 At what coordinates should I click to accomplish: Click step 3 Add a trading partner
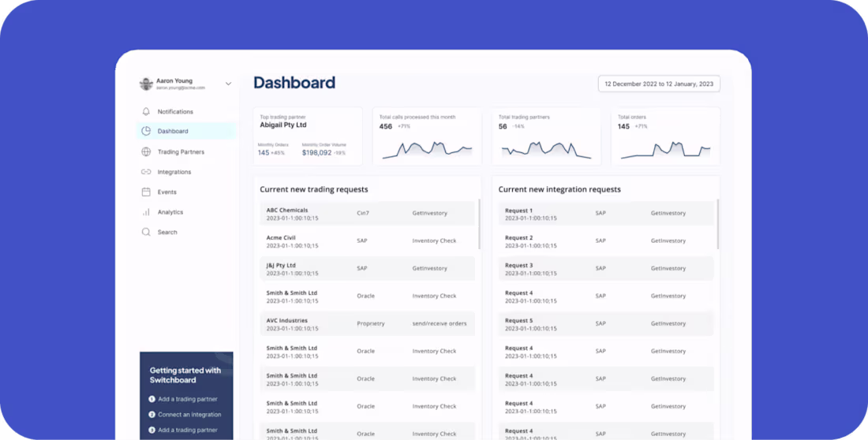[183, 430]
